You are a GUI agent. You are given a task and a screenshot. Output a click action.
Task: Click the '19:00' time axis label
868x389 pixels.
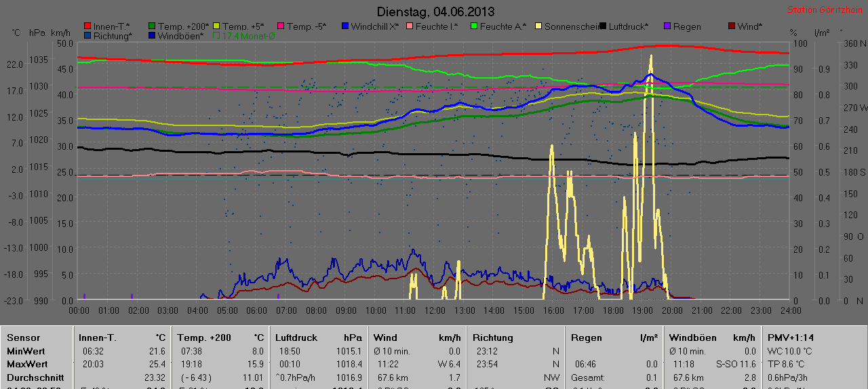point(642,310)
